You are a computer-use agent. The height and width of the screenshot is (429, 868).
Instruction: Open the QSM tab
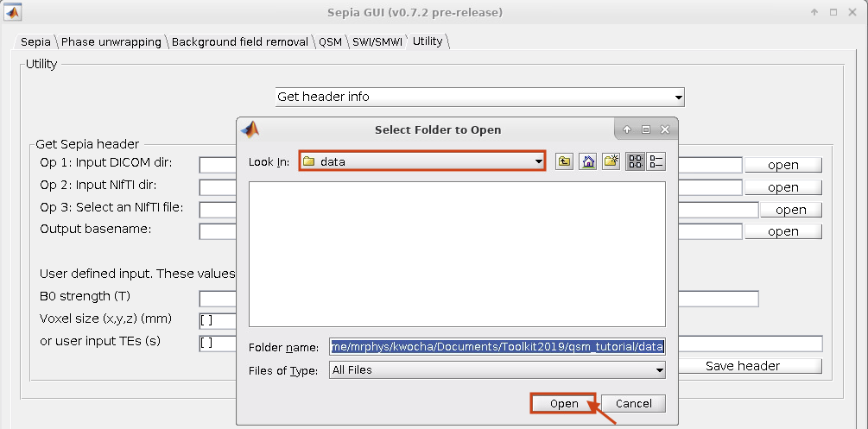(x=330, y=42)
